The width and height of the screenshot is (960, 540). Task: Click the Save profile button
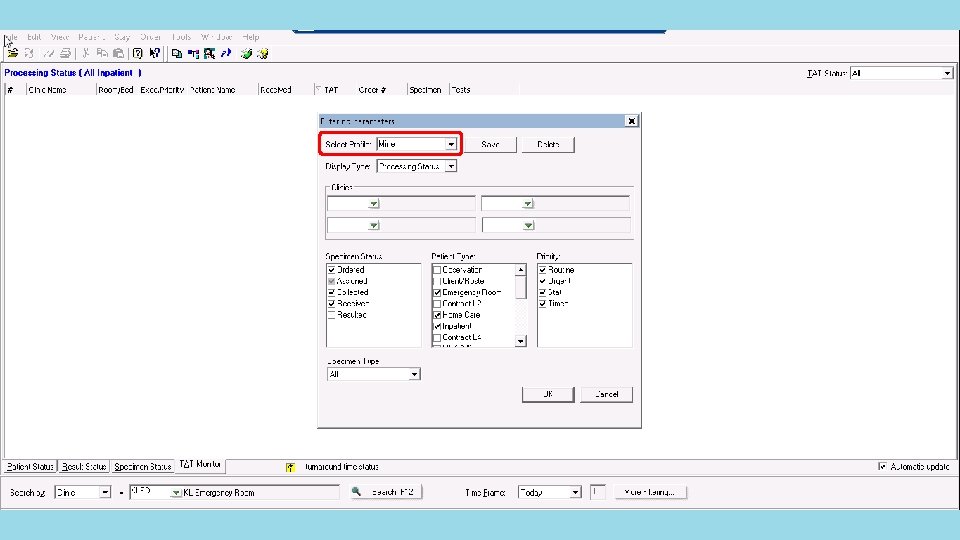pos(490,144)
